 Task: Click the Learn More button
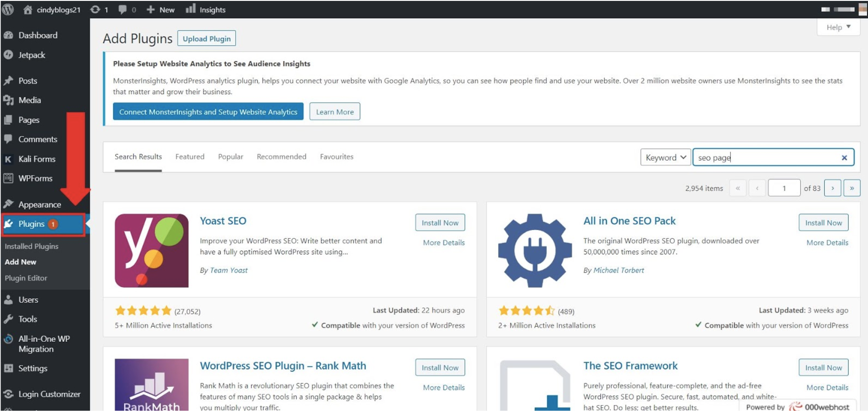tap(335, 112)
